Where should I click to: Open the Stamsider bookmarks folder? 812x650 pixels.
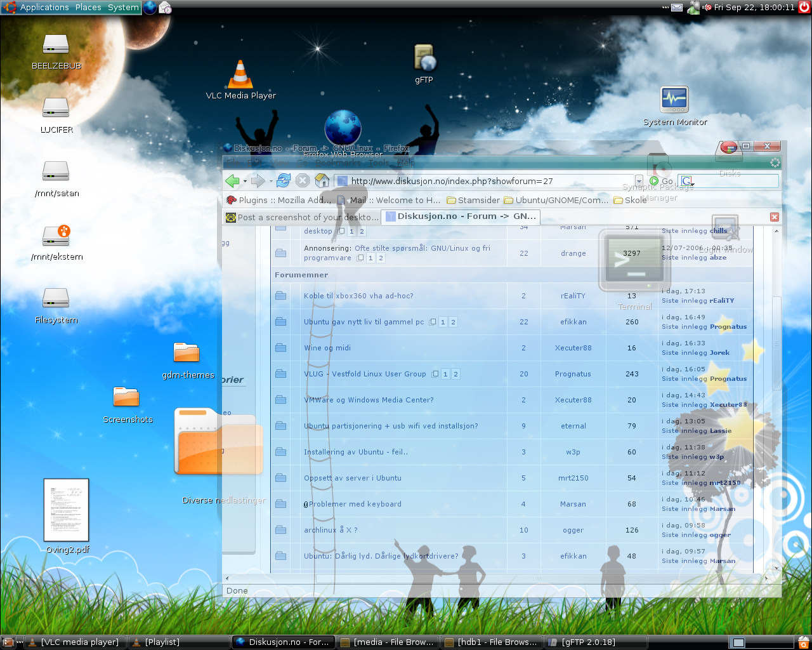tap(473, 200)
